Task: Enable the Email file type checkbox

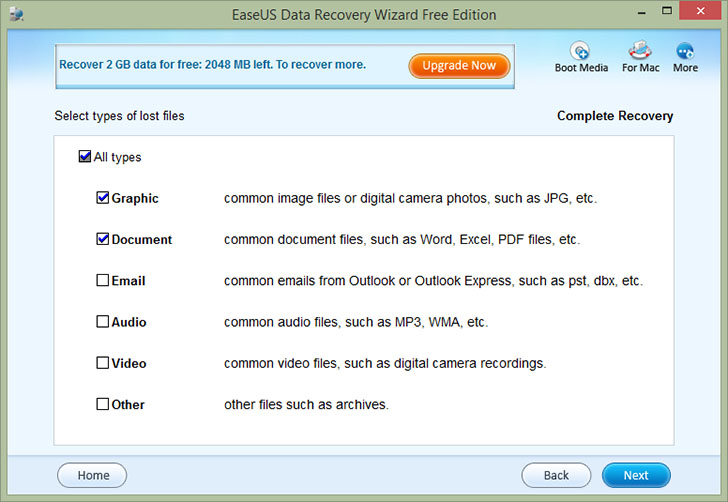Action: 102,280
